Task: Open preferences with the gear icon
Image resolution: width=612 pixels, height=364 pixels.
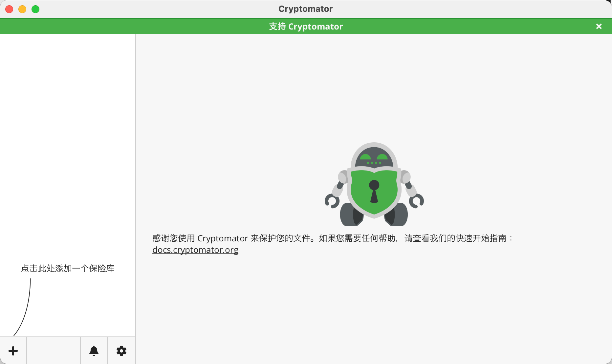Action: pyautogui.click(x=121, y=351)
